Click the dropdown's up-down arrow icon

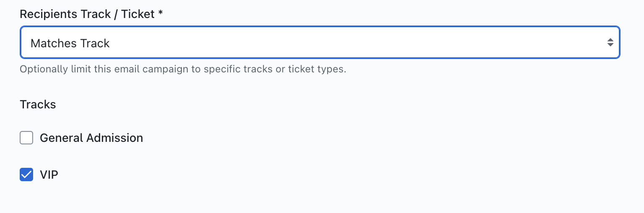click(610, 43)
